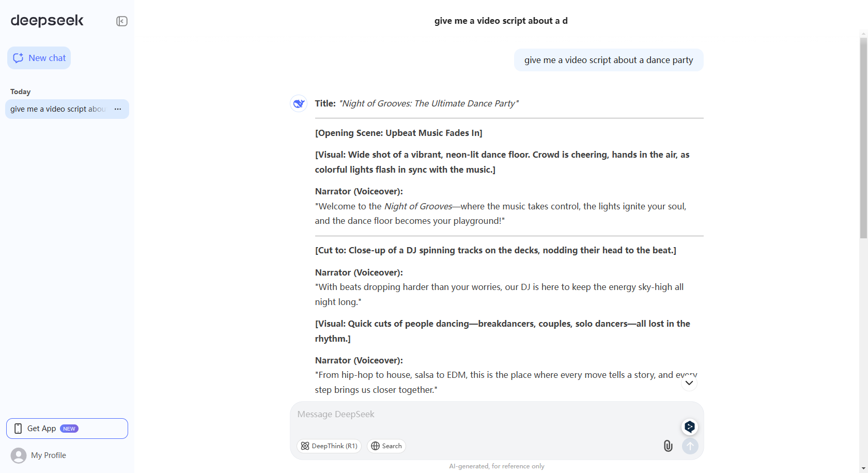Click the deepseek logo
This screenshot has height=473, width=868.
click(x=47, y=21)
